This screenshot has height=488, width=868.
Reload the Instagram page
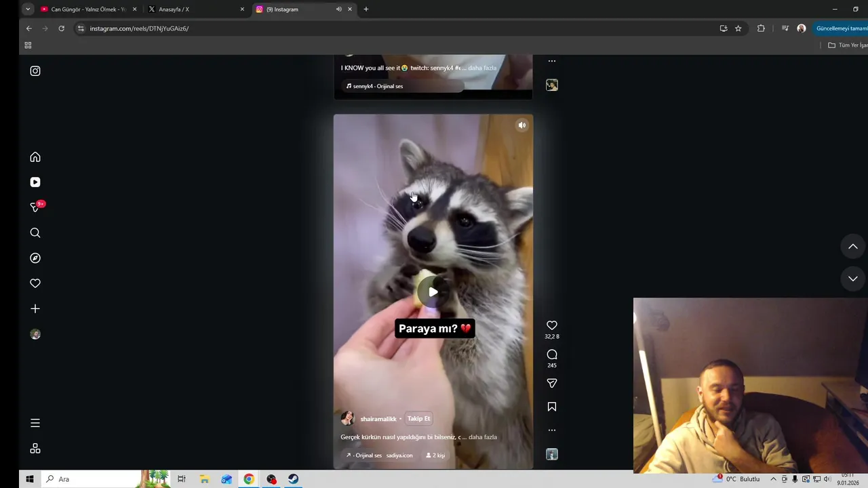[x=61, y=28]
